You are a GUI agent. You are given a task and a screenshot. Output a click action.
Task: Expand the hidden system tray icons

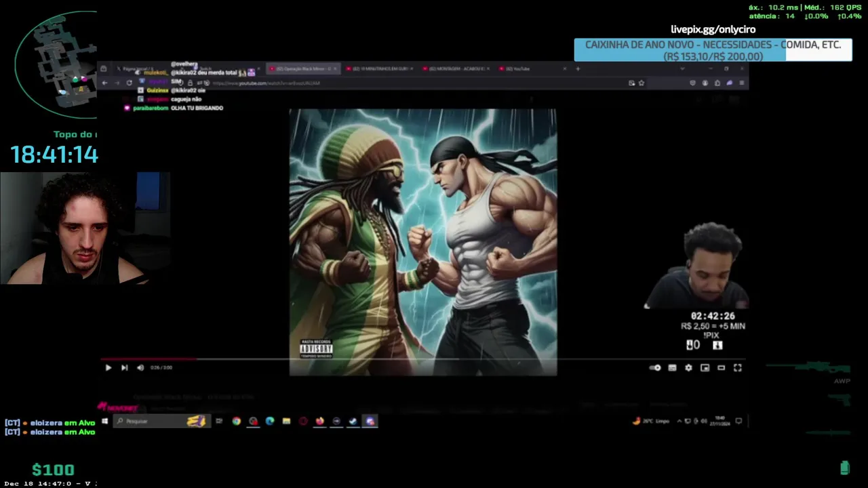click(679, 421)
